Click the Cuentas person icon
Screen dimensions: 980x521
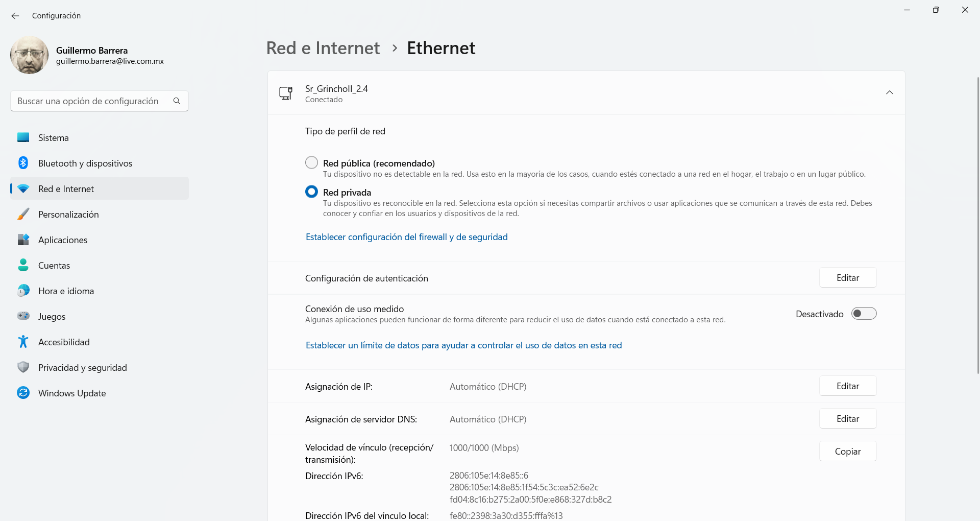23,265
